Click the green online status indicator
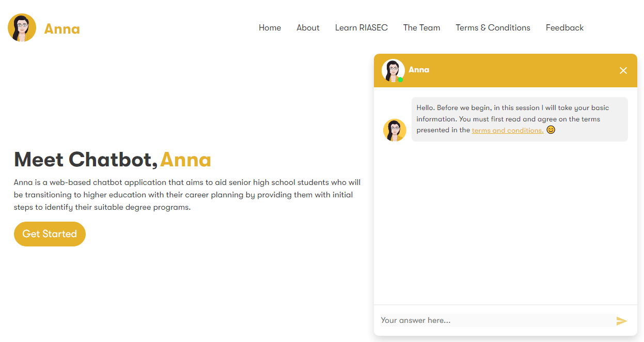 (x=400, y=79)
